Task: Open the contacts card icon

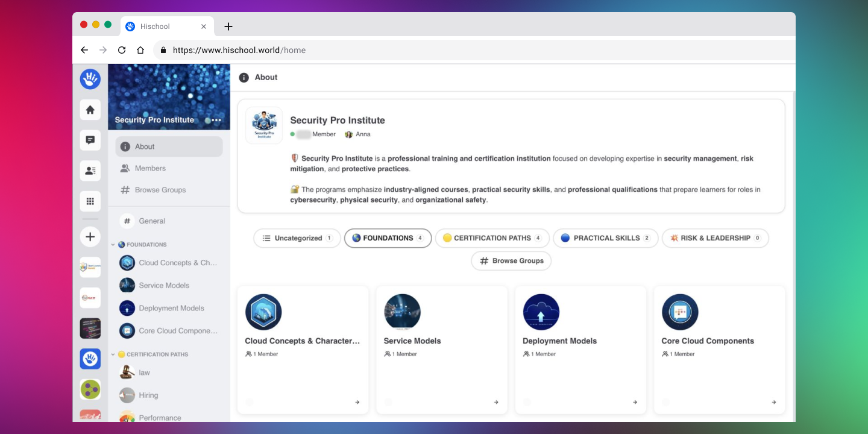Action: click(90, 171)
